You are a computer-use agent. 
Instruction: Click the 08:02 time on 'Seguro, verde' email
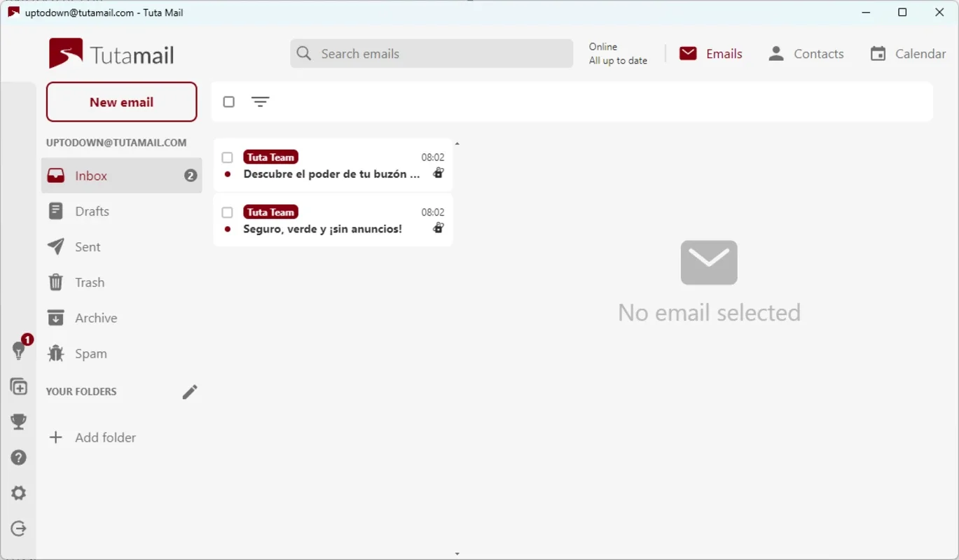click(x=433, y=212)
